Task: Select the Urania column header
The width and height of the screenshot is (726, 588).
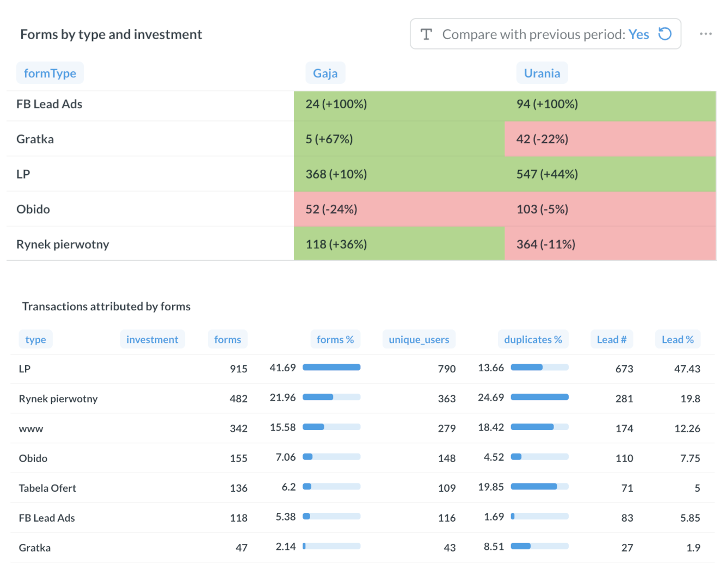Action: tap(542, 72)
